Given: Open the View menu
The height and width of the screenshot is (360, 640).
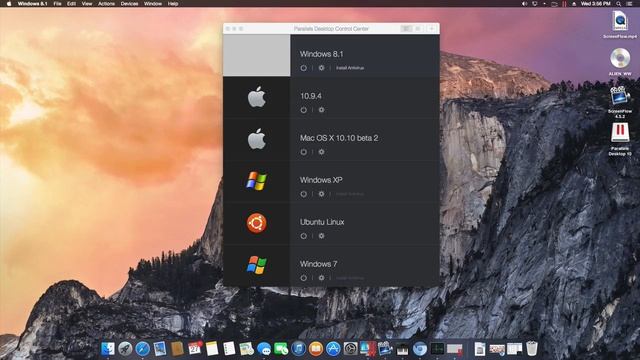Looking at the screenshot, I should (87, 4).
